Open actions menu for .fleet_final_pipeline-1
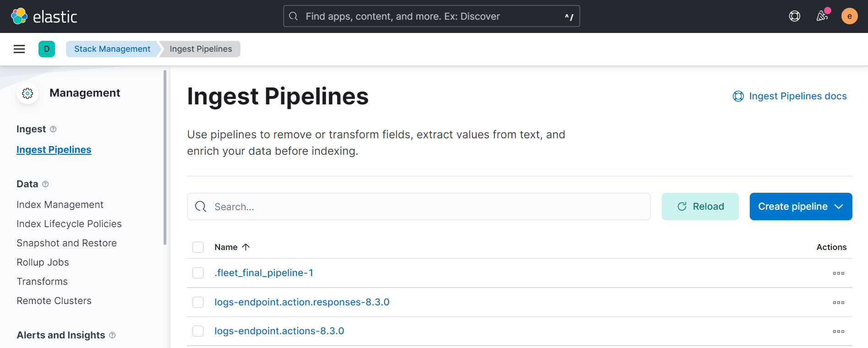 click(x=839, y=273)
